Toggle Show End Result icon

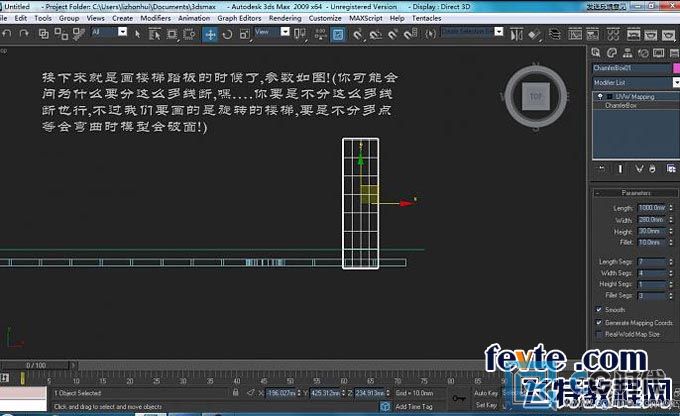620,169
